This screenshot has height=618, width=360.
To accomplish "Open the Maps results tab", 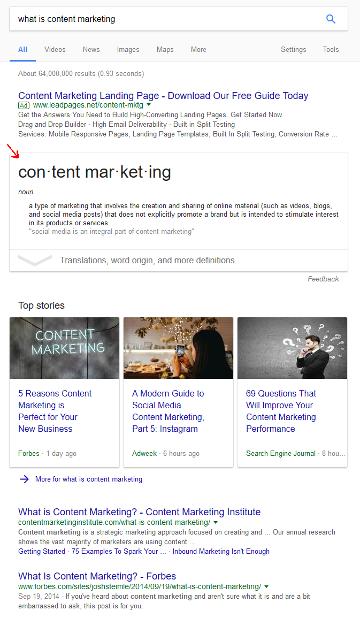I will click(x=165, y=49).
